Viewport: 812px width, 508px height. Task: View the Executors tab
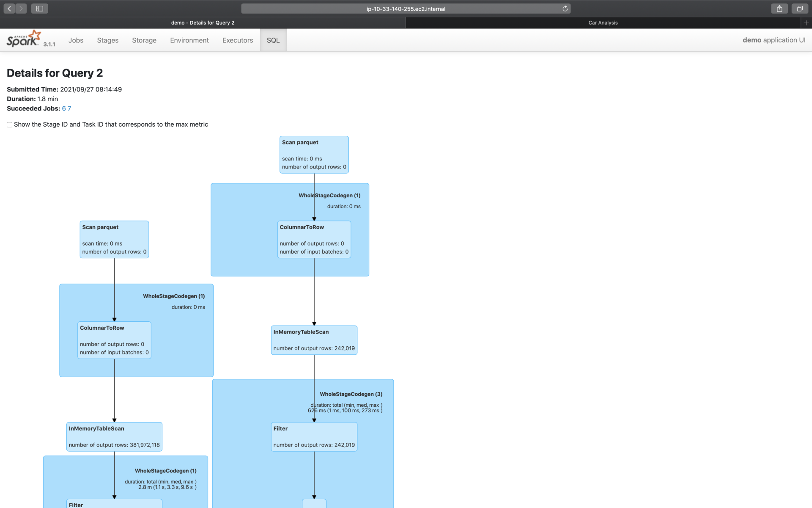(237, 40)
